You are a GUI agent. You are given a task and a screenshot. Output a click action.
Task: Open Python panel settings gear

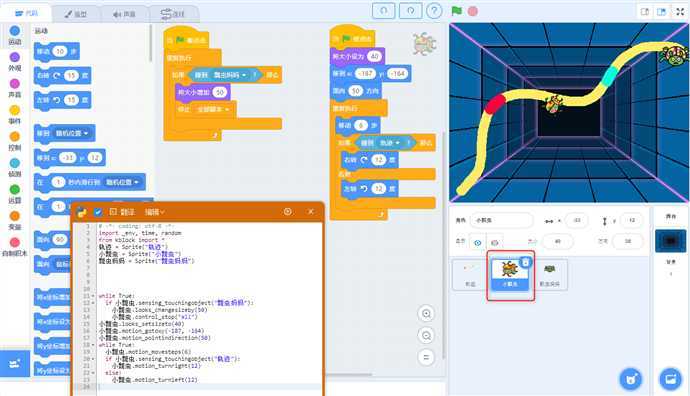click(288, 212)
